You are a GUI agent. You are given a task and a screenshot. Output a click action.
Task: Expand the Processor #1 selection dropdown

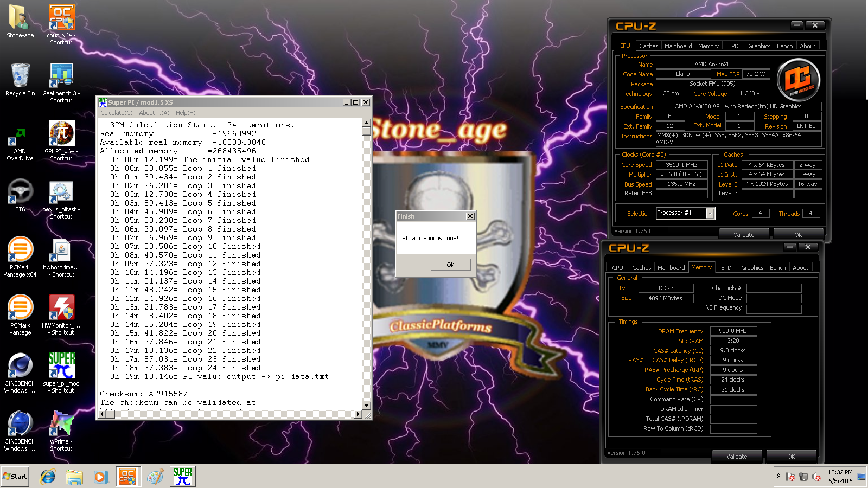coord(710,214)
